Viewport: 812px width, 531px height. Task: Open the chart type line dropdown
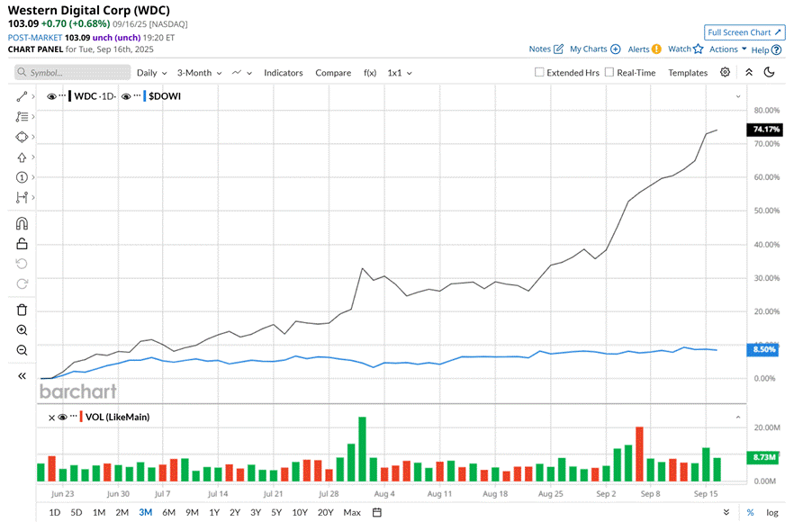pyautogui.click(x=242, y=73)
